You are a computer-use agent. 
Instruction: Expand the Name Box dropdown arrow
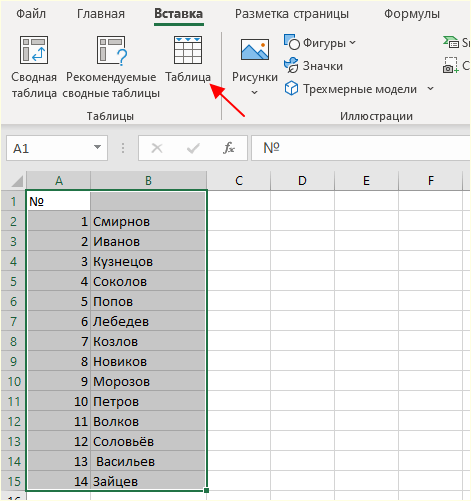coord(97,147)
